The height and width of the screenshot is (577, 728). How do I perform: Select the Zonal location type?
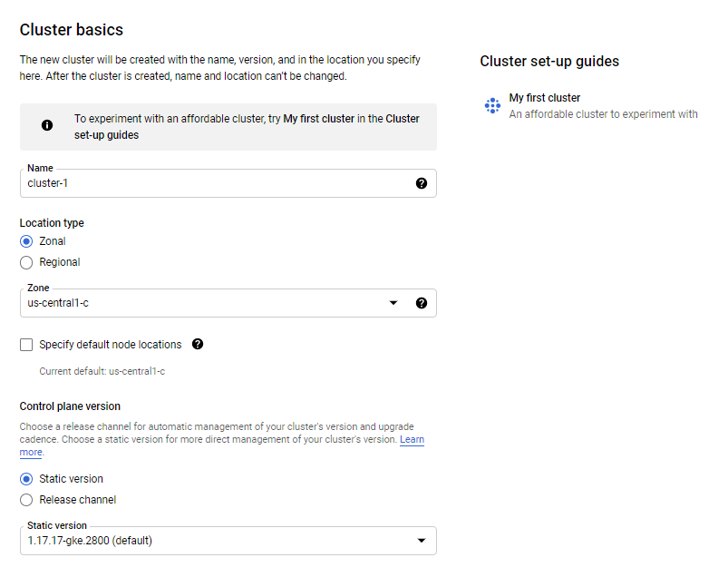pyautogui.click(x=26, y=241)
